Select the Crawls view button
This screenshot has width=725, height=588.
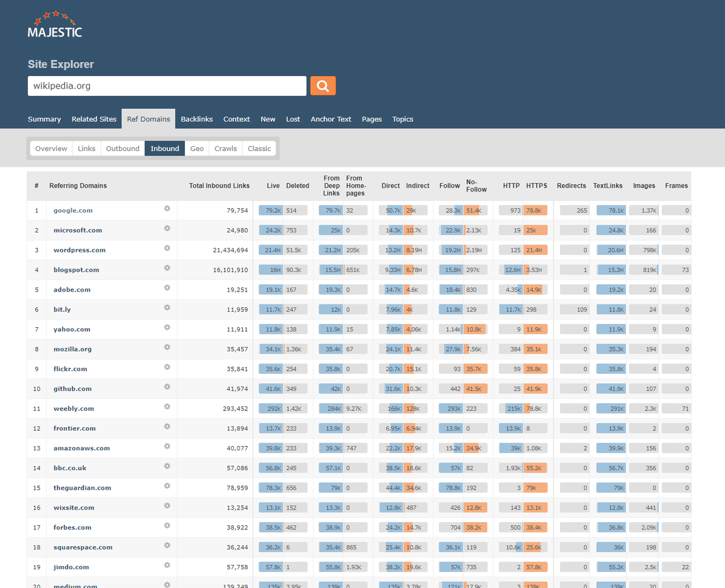[225, 149]
